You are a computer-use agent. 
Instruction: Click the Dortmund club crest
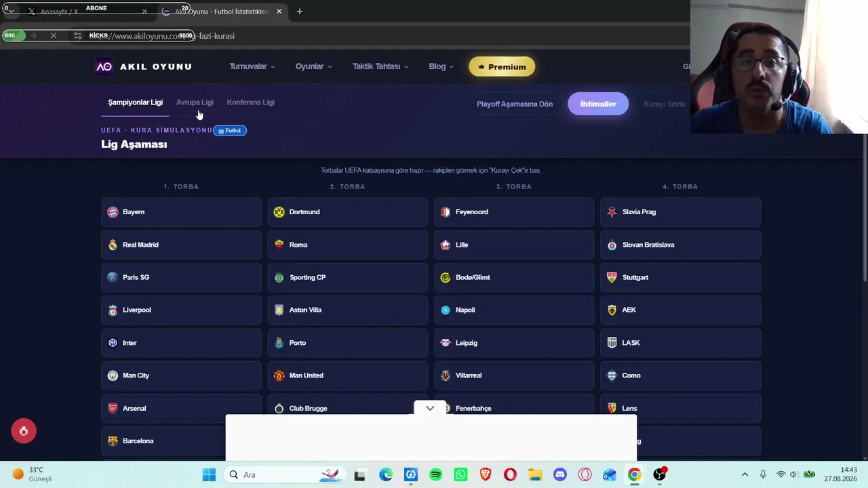(x=279, y=212)
